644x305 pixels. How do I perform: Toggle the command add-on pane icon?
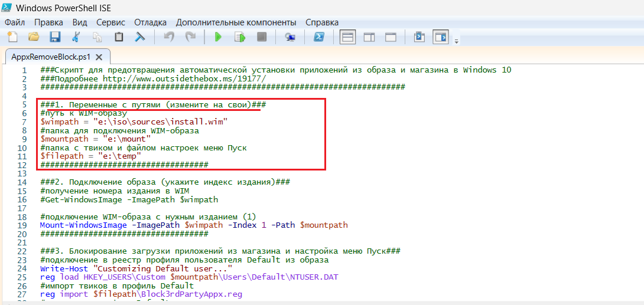click(x=441, y=37)
